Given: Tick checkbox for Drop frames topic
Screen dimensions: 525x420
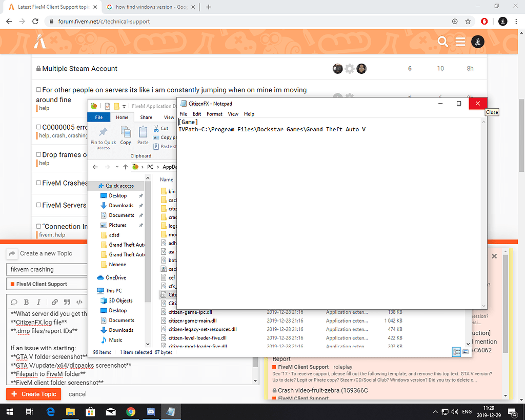Looking at the screenshot, I should click(x=38, y=154).
